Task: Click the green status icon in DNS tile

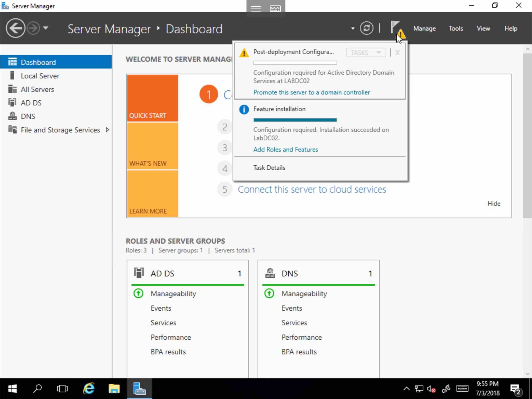Action: click(269, 293)
